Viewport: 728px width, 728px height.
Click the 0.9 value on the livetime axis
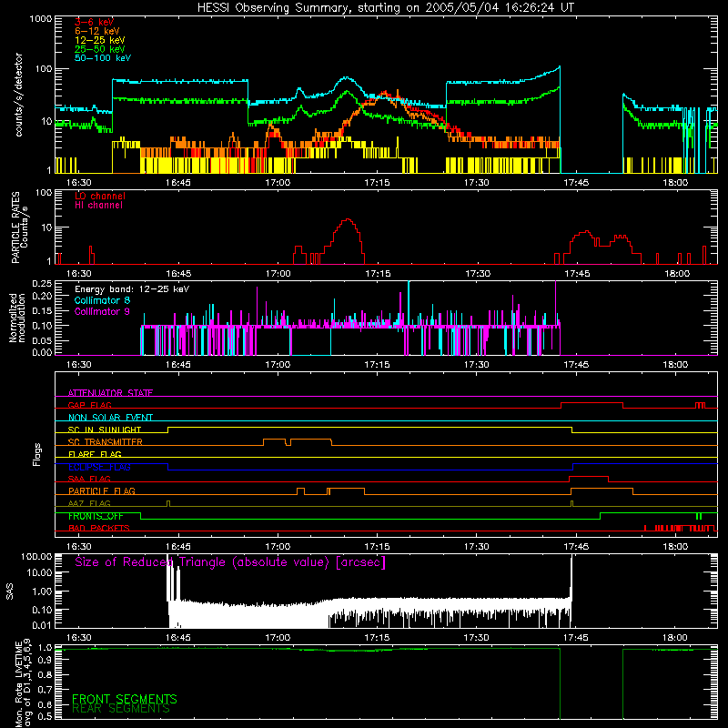click(x=45, y=661)
